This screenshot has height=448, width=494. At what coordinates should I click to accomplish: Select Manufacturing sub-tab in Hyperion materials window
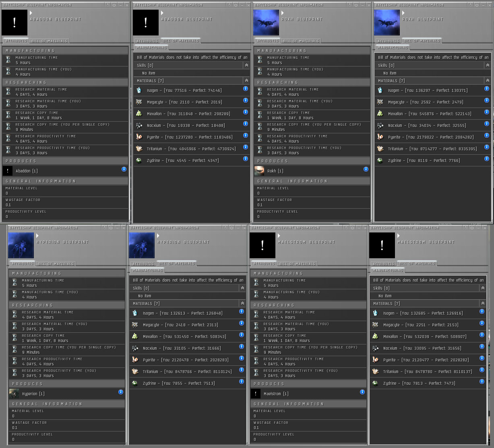[x=147, y=270]
